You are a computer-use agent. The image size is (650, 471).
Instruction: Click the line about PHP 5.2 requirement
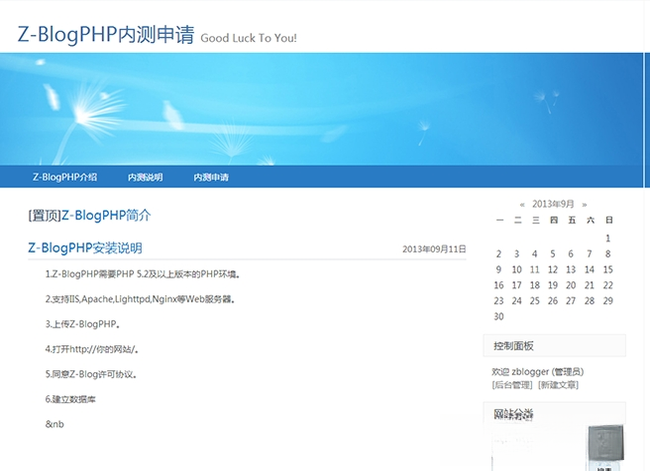pos(143,274)
